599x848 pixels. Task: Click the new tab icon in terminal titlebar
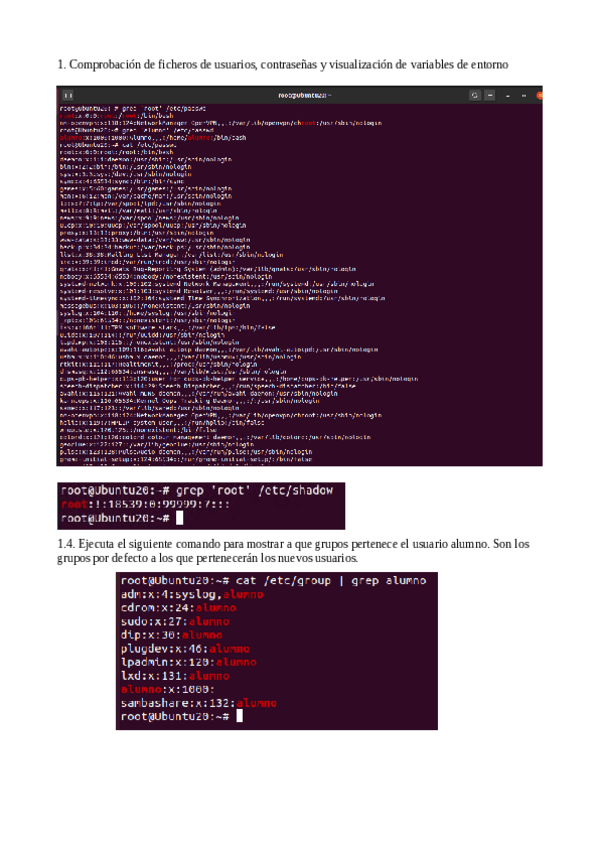(x=68, y=95)
